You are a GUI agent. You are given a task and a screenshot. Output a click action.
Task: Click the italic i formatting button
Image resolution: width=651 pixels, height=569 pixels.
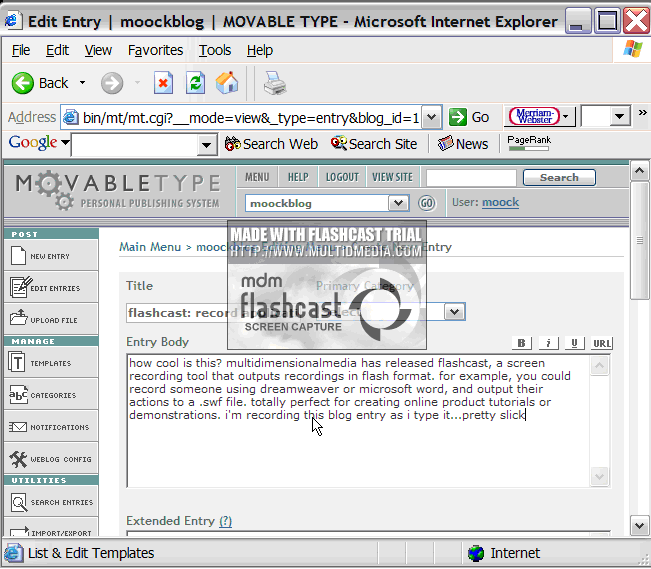coord(548,343)
